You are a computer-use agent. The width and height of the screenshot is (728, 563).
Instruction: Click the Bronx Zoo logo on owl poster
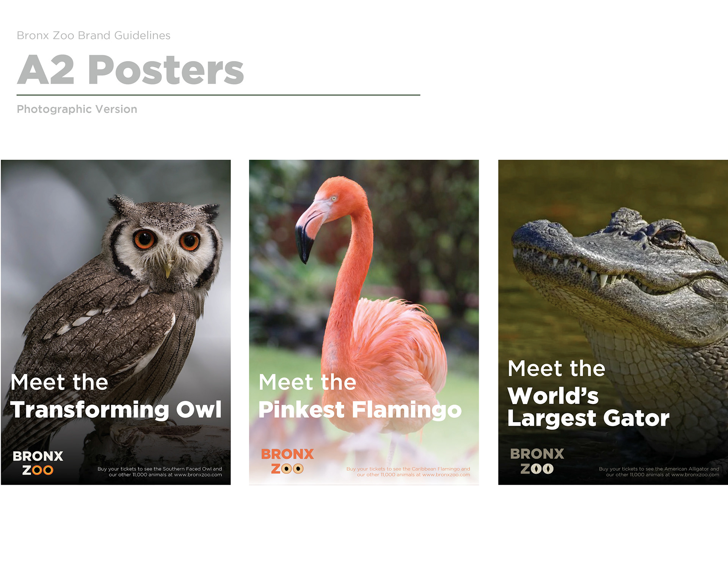(x=38, y=463)
